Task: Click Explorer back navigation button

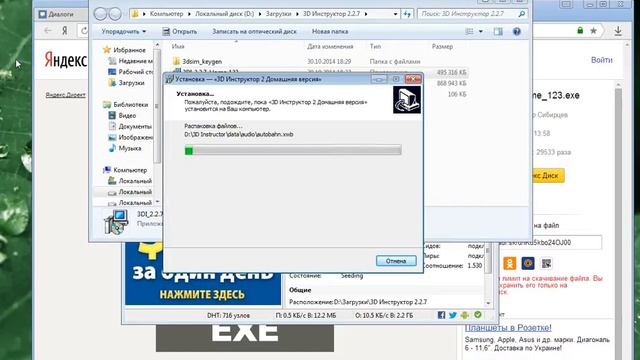Action: (x=100, y=14)
